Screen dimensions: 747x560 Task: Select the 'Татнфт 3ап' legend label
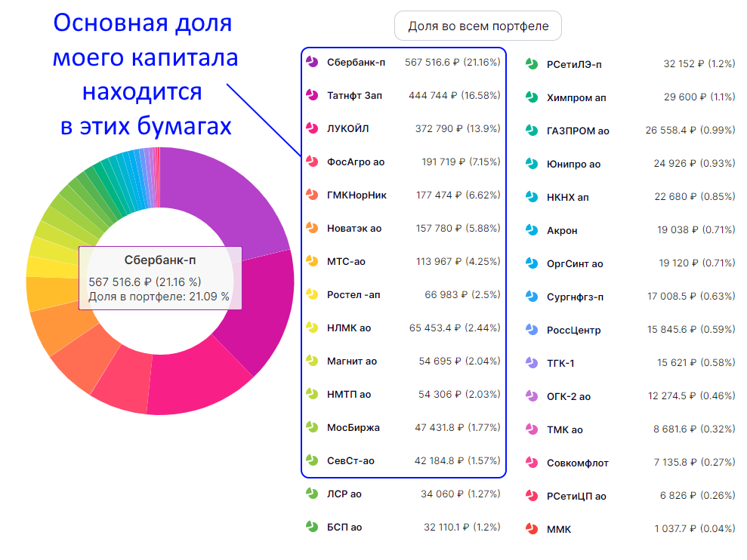354,95
